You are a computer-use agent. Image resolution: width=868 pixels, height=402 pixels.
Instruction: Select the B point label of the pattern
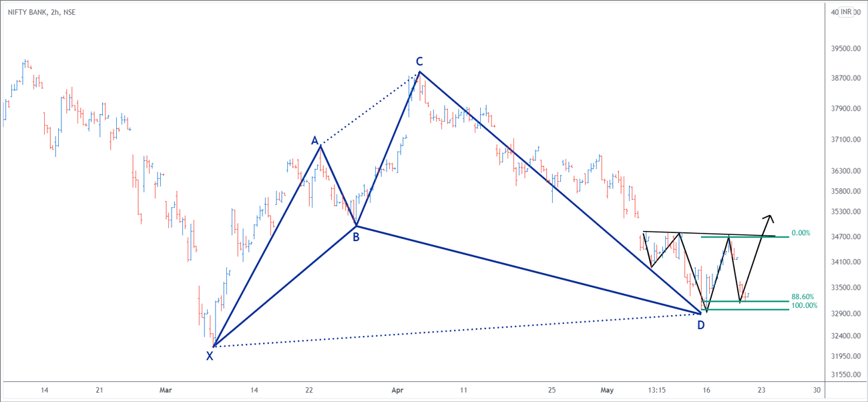coord(356,236)
